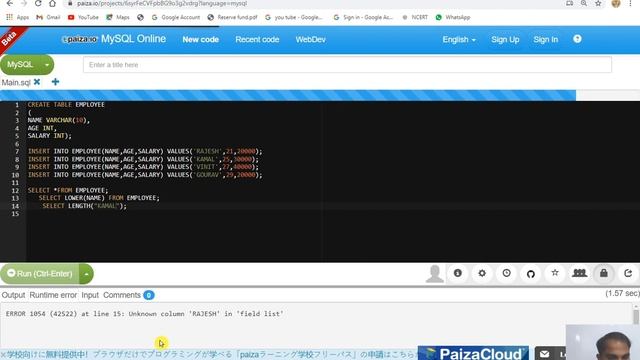
Task: Open Google Account bookmark
Action: [176, 17]
